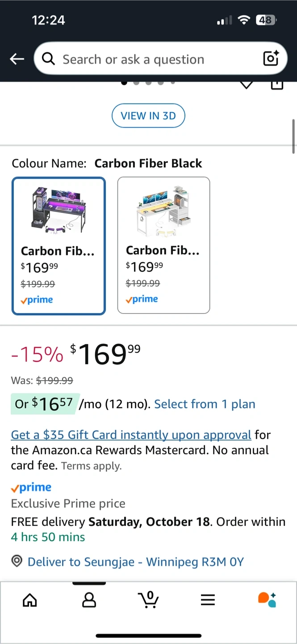Open the $35 Gift Card offer link
The height and width of the screenshot is (644, 297).
[131, 435]
